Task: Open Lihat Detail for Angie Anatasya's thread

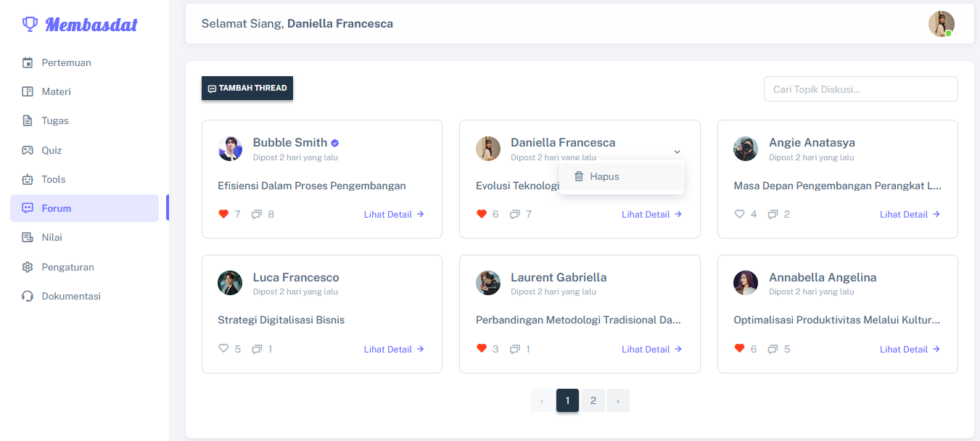Action: (x=910, y=214)
